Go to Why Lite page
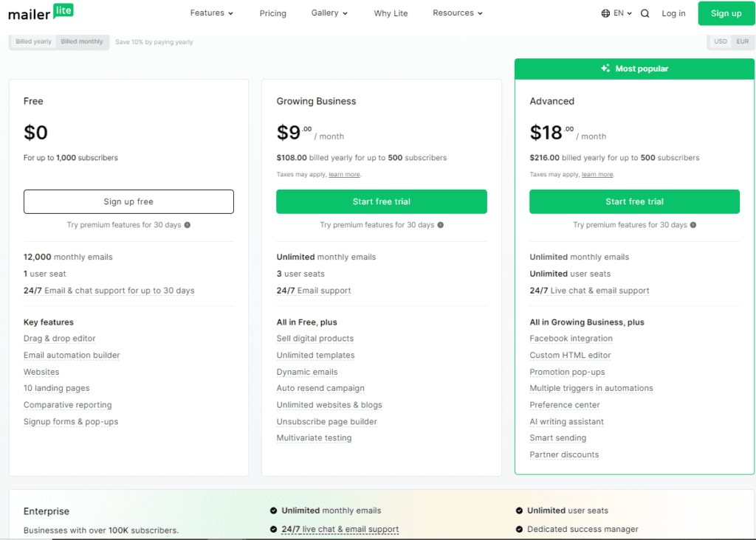Viewport: 756px width, 540px height. pos(391,13)
